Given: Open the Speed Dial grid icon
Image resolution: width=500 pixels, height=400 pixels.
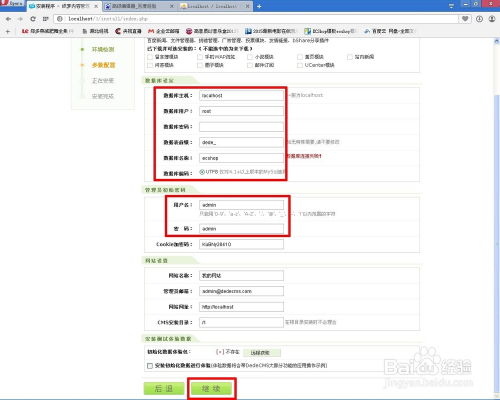Looking at the screenshot, I should click(46, 19).
